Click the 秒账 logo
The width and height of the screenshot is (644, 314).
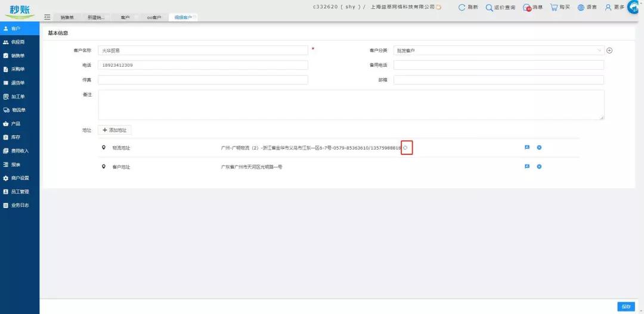20,11
